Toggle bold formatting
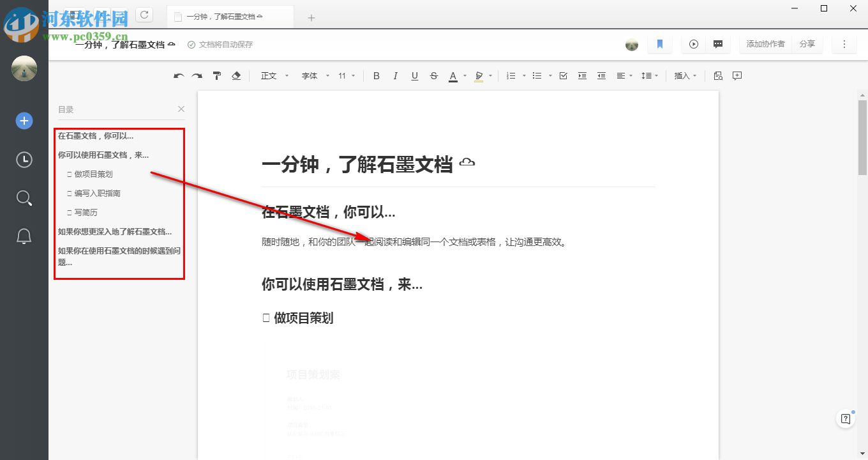This screenshot has height=460, width=868. (377, 76)
